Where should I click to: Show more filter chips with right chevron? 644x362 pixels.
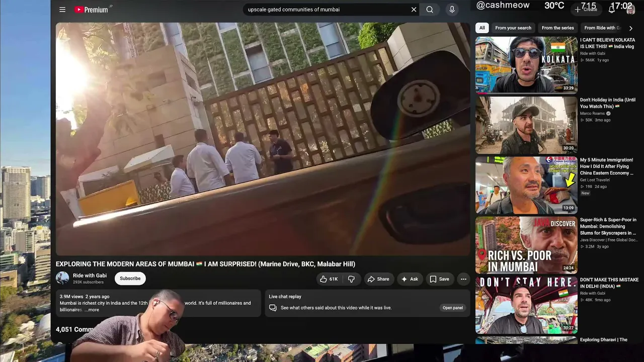coord(631,28)
